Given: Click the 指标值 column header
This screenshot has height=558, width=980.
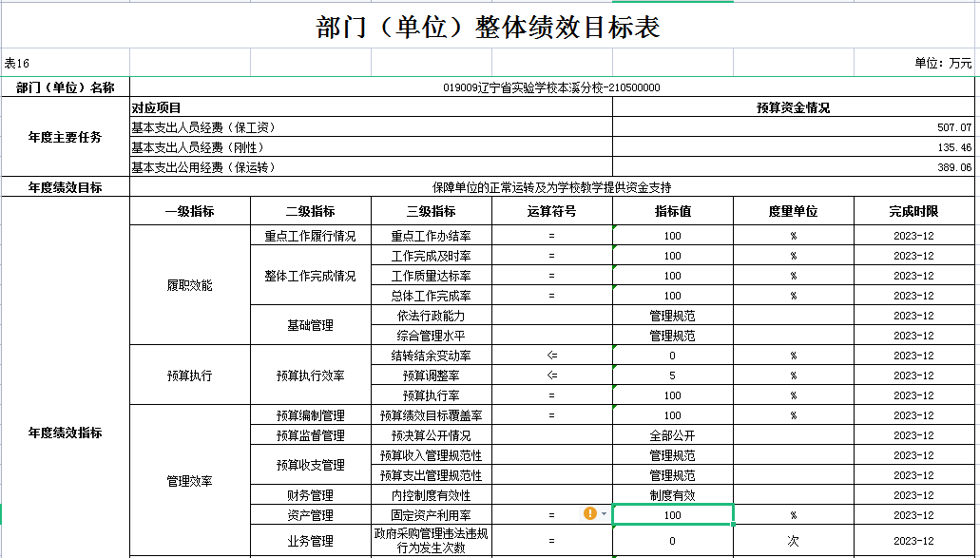Looking at the screenshot, I should [x=672, y=211].
